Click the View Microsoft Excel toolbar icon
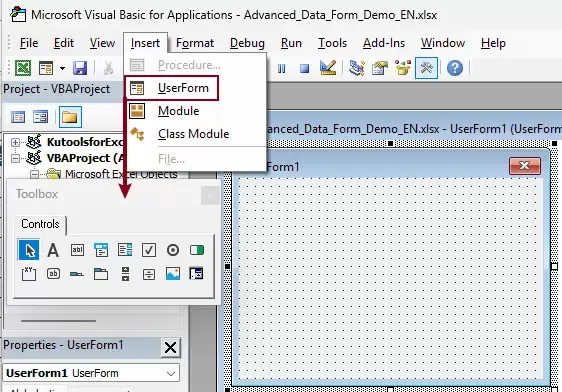 (x=23, y=68)
